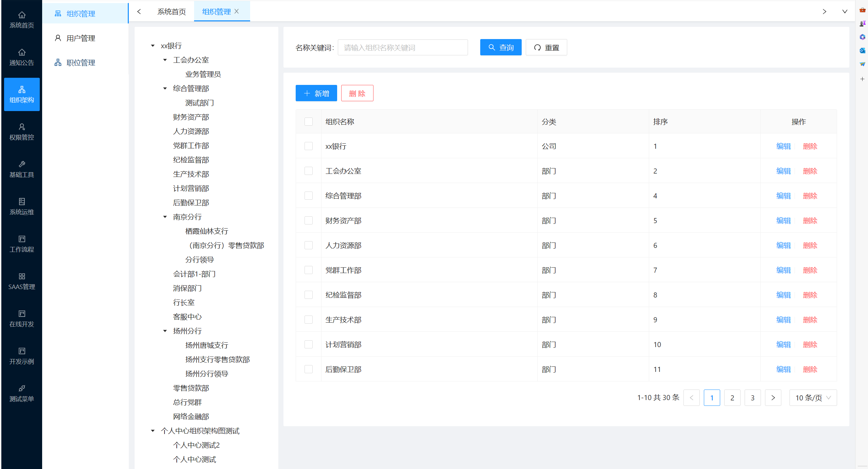Click 编辑 for the 计划营销部 row
This screenshot has height=469, width=868.
[x=783, y=345]
